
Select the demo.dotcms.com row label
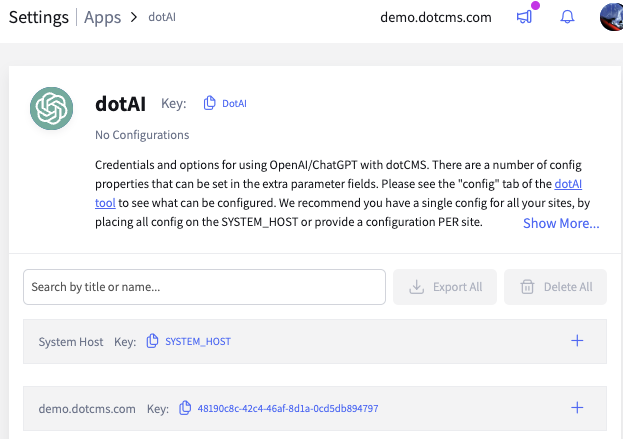click(87, 409)
